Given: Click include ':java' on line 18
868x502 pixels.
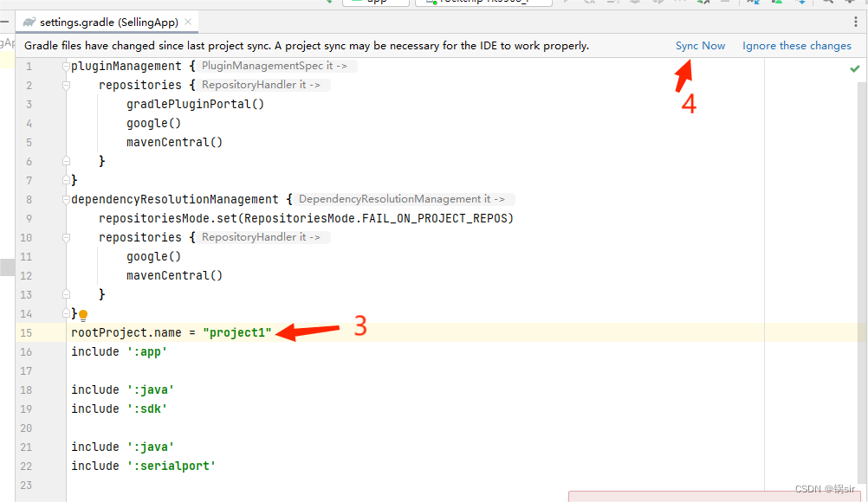Looking at the screenshot, I should click(x=122, y=389).
